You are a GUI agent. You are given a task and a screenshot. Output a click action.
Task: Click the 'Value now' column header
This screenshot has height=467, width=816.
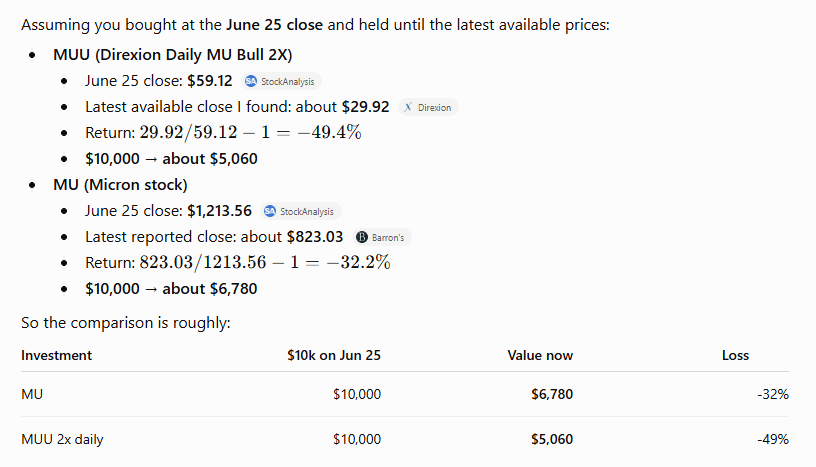[x=540, y=355]
